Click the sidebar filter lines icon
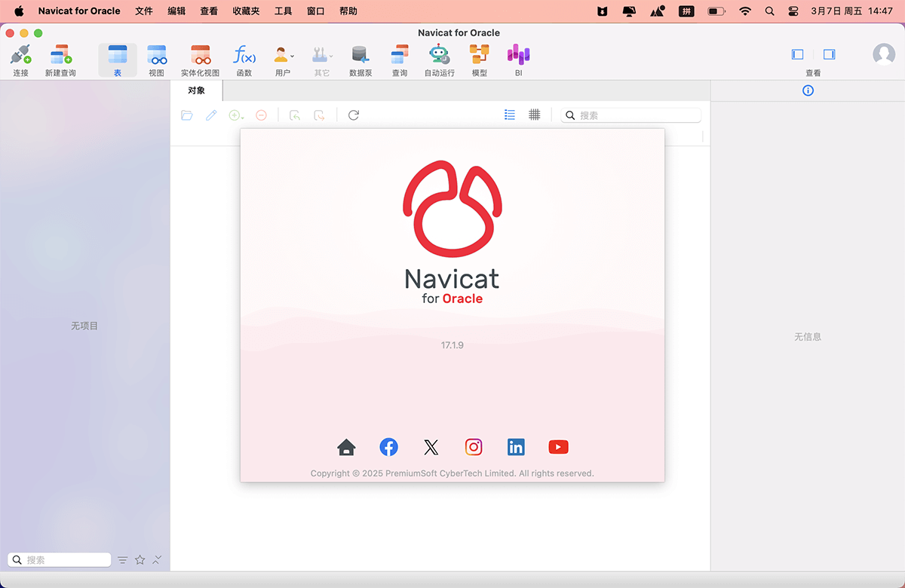The height and width of the screenshot is (588, 905). click(122, 560)
